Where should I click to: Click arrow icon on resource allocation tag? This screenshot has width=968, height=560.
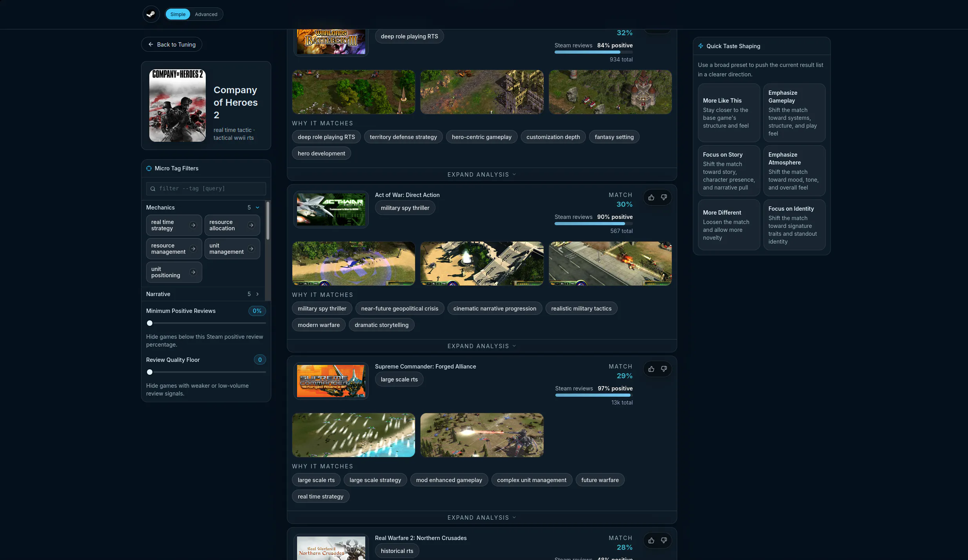251,225
